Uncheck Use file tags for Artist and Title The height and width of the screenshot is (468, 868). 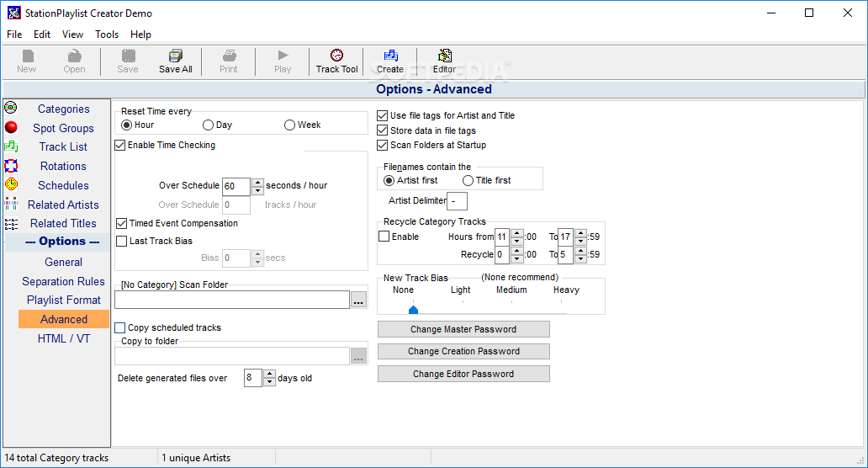click(382, 116)
